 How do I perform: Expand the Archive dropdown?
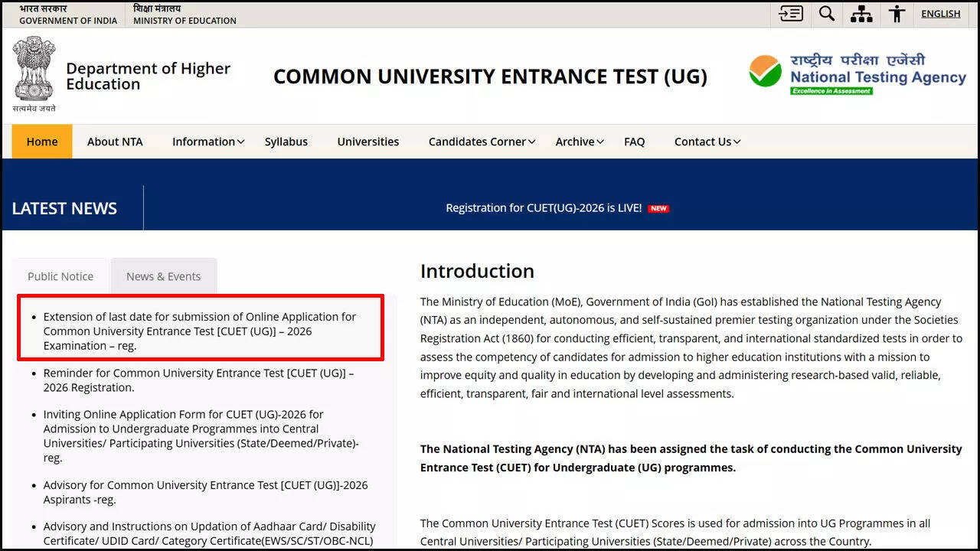coord(575,142)
